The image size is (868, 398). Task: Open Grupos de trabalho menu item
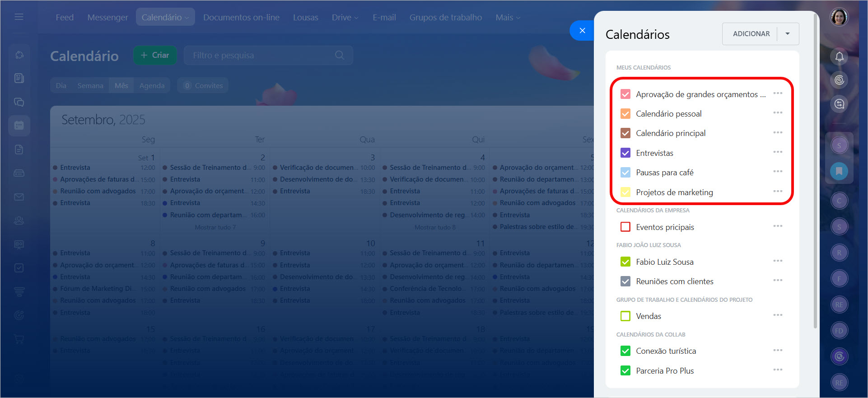click(446, 18)
